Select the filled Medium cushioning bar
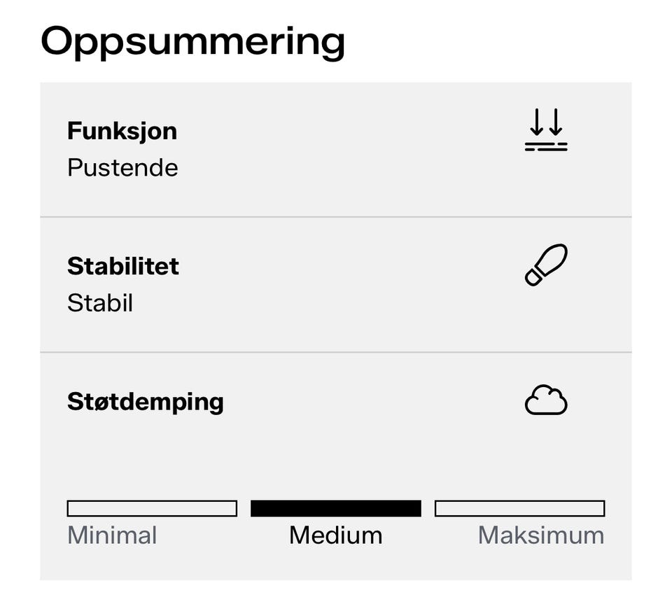 [x=336, y=508]
